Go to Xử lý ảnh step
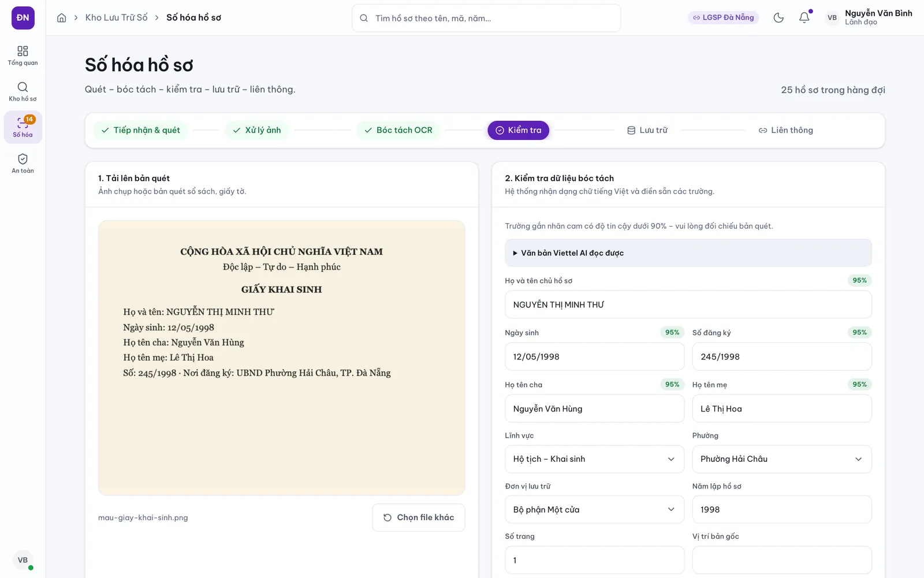This screenshot has height=578, width=924. pos(257,130)
